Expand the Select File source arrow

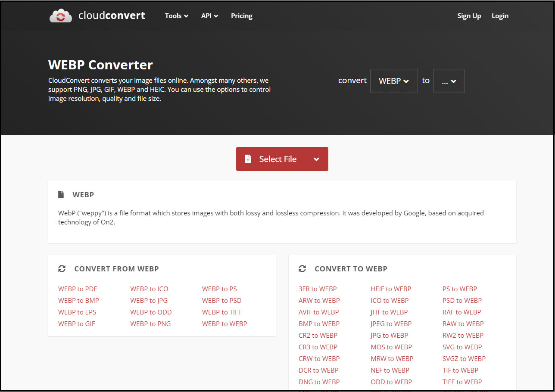click(316, 159)
